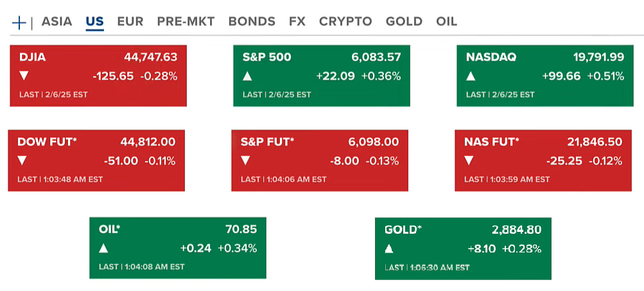
Task: Click the GOLD up arrow icon
Action: [x=389, y=249]
